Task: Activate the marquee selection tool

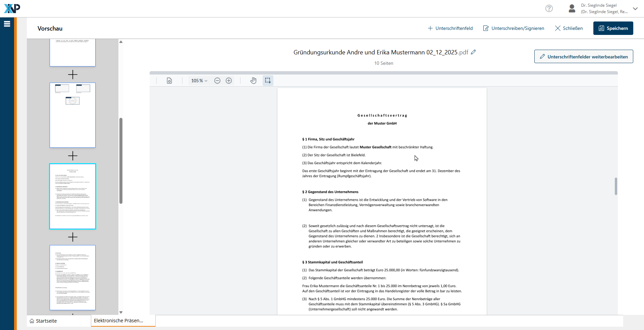Action: coord(268,81)
